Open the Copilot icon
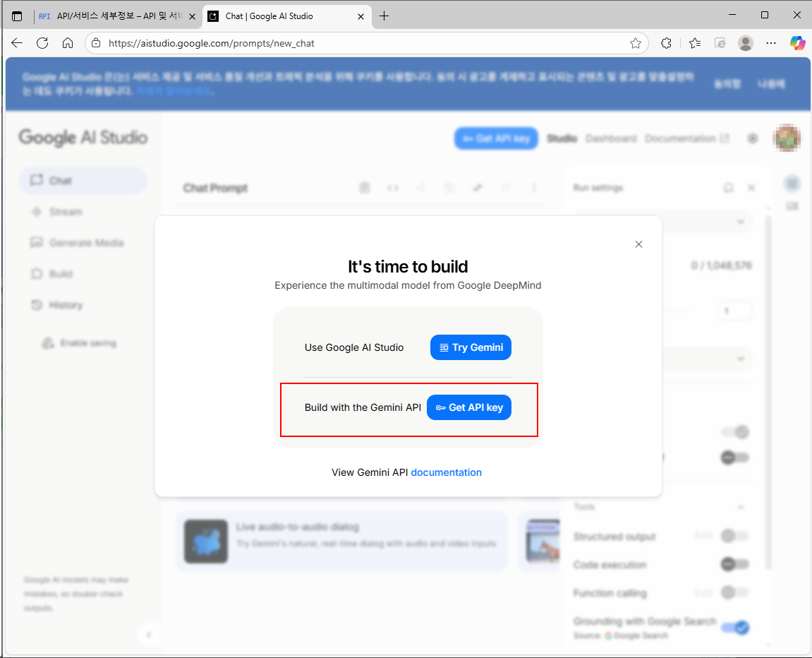Screen dimensions: 812x658 797,43
